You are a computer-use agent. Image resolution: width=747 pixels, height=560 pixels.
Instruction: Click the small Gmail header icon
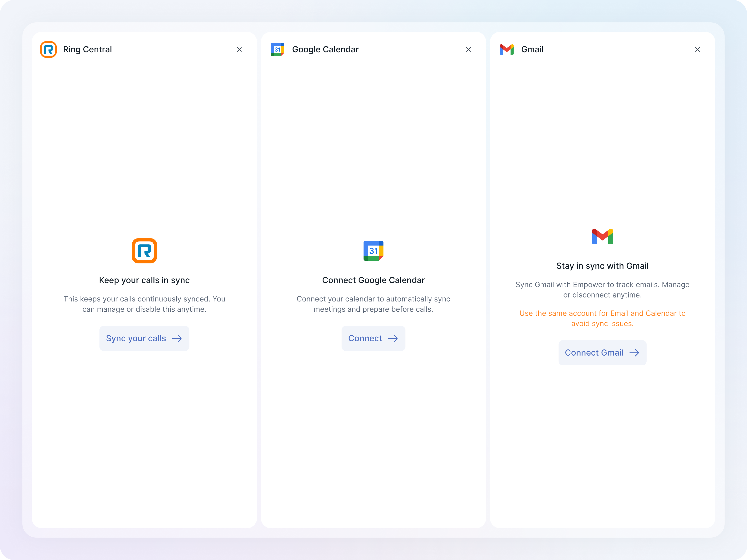[x=507, y=49]
